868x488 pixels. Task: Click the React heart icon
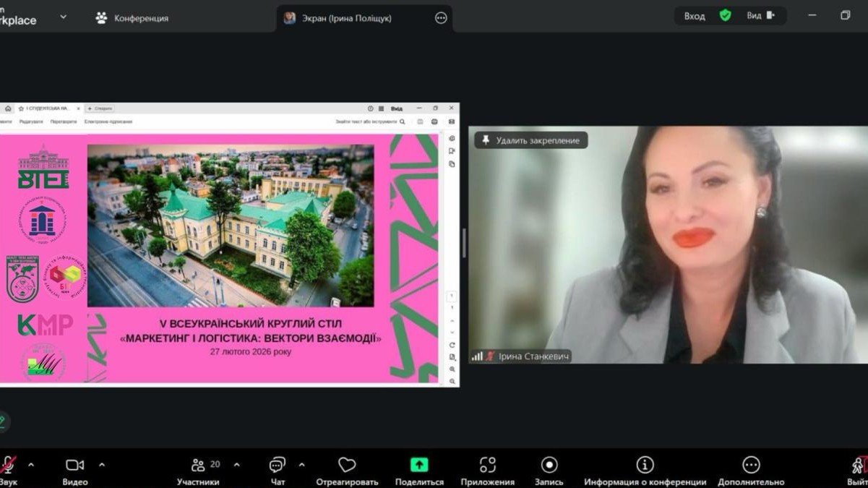347,465
